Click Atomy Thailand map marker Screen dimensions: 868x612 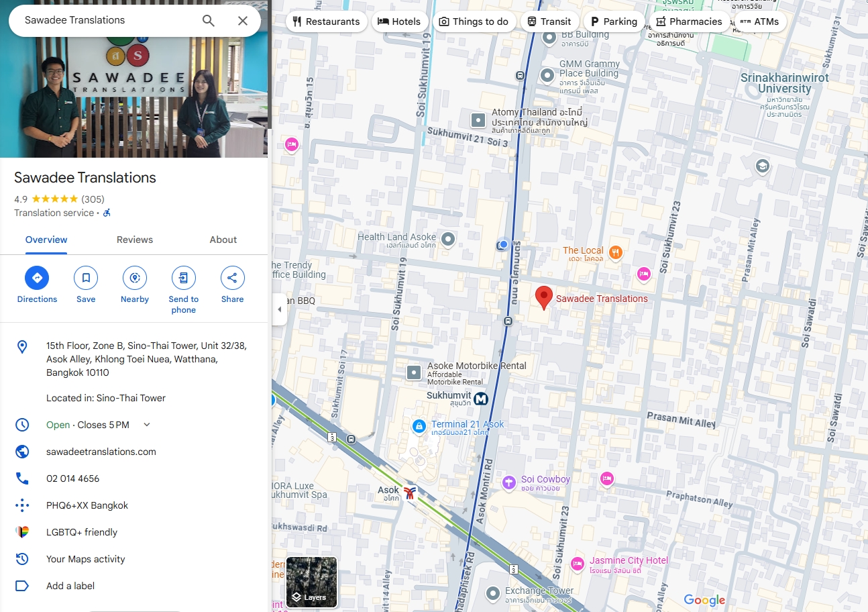coord(478,120)
